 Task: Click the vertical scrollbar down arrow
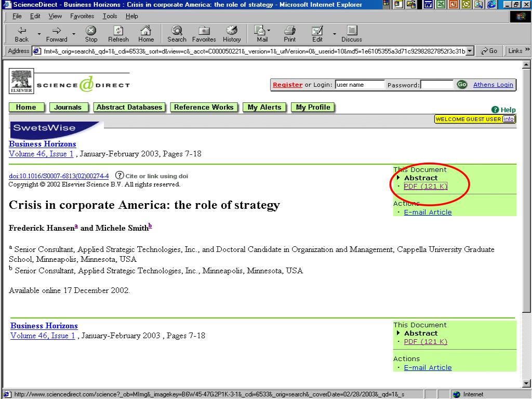(x=526, y=383)
